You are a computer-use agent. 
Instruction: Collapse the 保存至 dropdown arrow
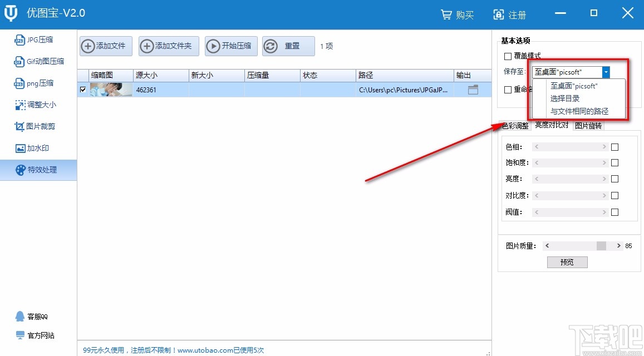[606, 72]
